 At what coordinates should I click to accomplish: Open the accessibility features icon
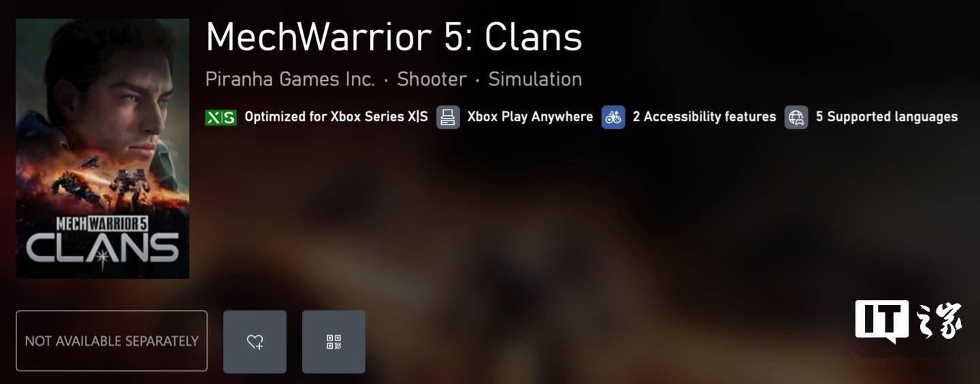[613, 117]
